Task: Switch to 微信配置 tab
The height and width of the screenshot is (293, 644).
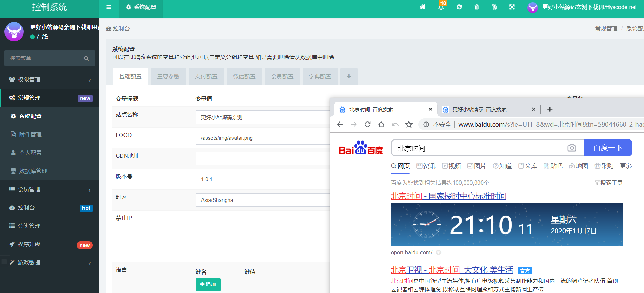Action: coord(244,77)
